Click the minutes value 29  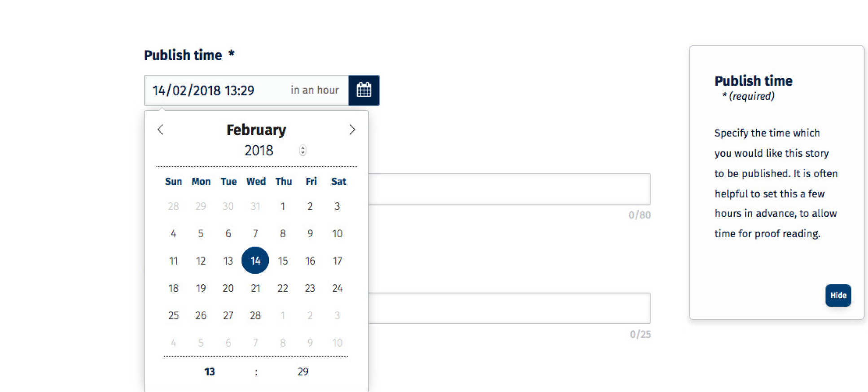(x=303, y=371)
